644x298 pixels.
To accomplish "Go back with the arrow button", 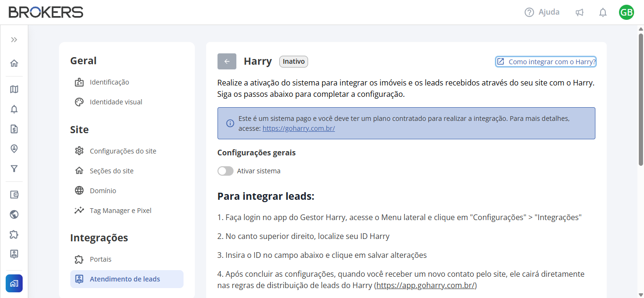I will (227, 61).
